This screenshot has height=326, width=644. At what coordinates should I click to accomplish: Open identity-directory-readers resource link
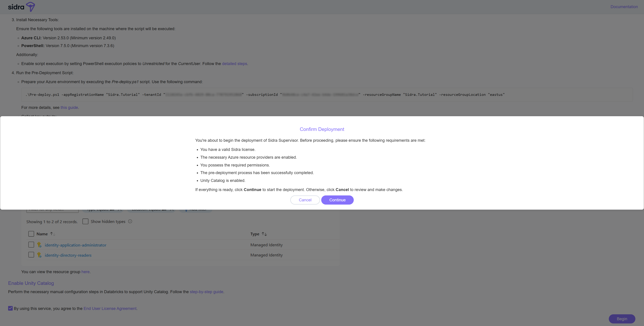click(68, 255)
